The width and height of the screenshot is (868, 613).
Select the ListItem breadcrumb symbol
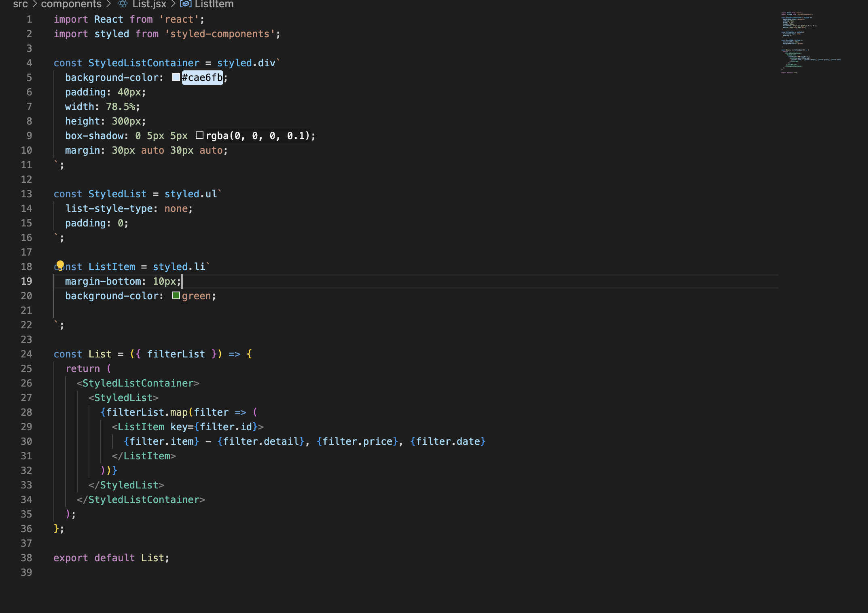(214, 4)
